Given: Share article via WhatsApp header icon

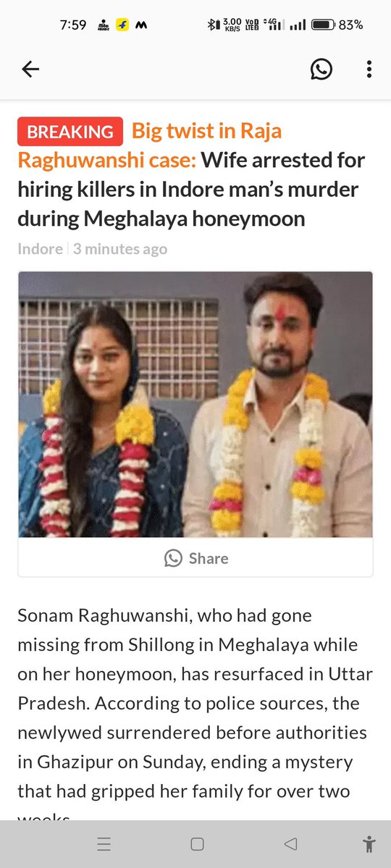Looking at the screenshot, I should point(321,69).
